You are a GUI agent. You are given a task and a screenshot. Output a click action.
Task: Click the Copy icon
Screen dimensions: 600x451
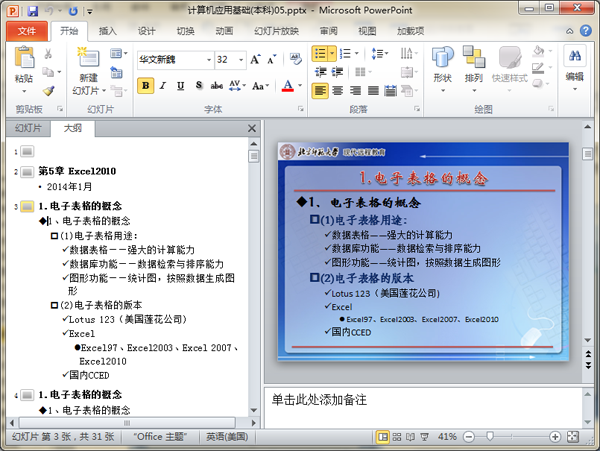[x=47, y=72]
